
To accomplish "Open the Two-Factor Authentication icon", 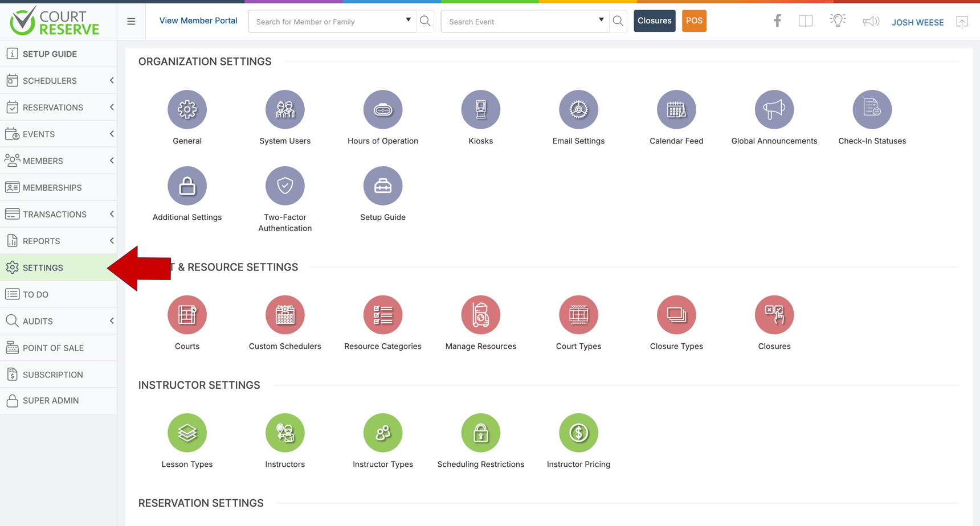I will 285,186.
